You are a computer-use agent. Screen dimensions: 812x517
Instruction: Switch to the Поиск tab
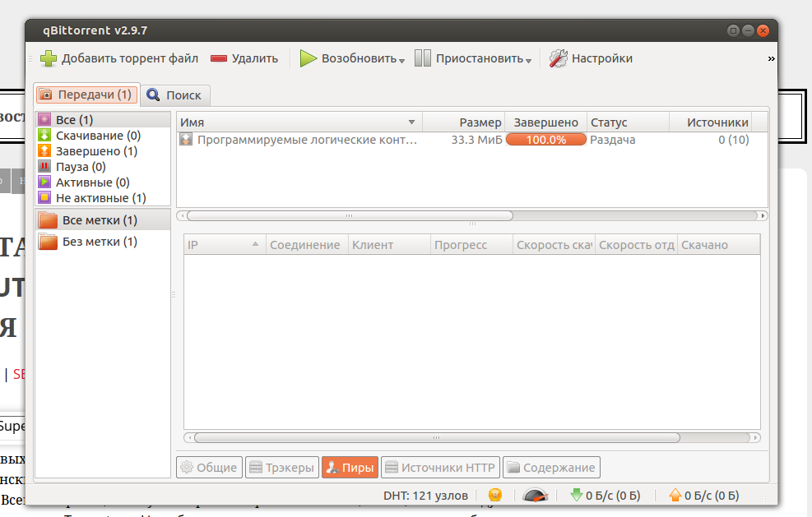click(174, 95)
